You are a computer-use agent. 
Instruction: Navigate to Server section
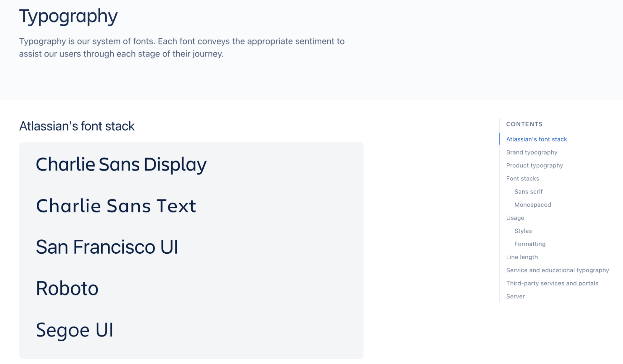point(515,296)
